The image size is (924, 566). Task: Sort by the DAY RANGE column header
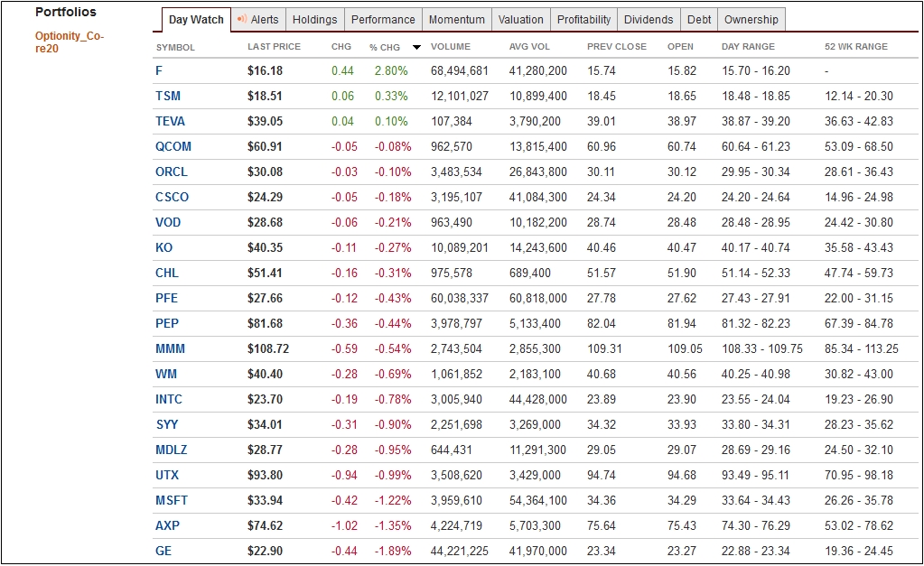pyautogui.click(x=749, y=47)
